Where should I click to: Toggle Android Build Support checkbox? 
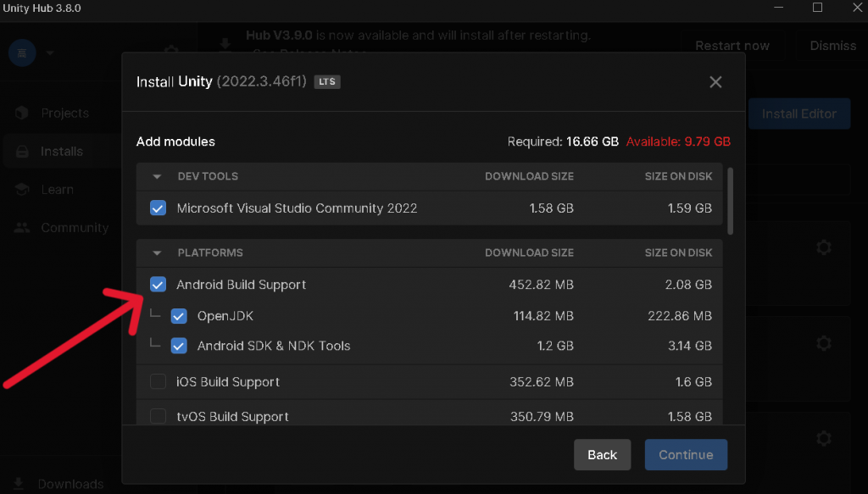[158, 285]
